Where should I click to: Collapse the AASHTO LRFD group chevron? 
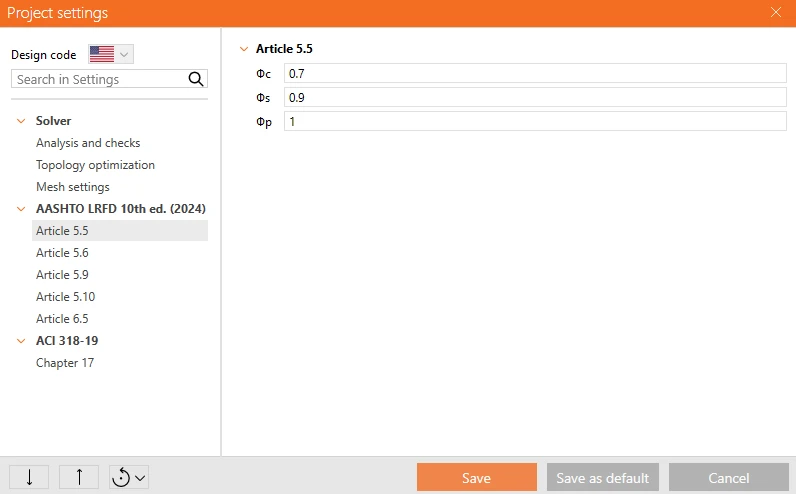[x=21, y=209]
